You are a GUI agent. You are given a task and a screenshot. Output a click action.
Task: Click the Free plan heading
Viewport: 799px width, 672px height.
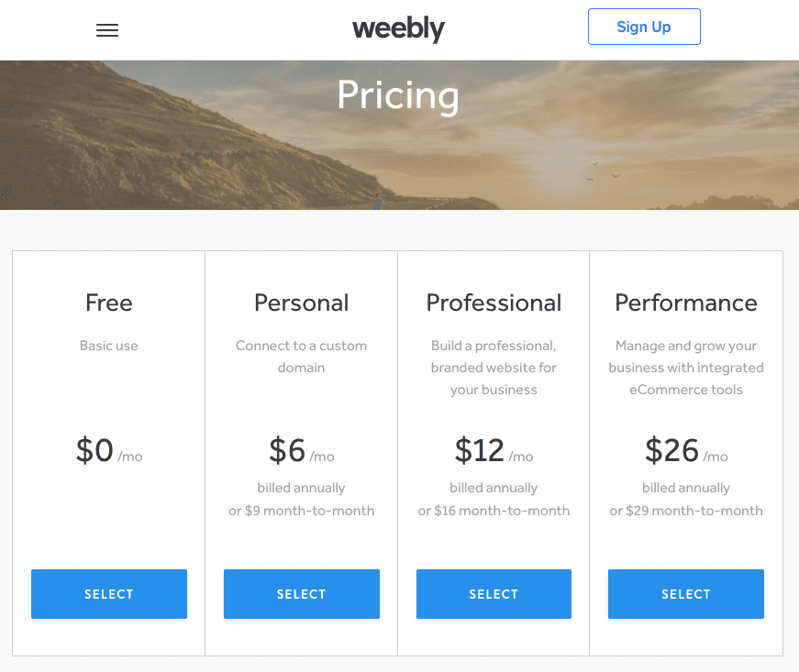[x=108, y=303]
